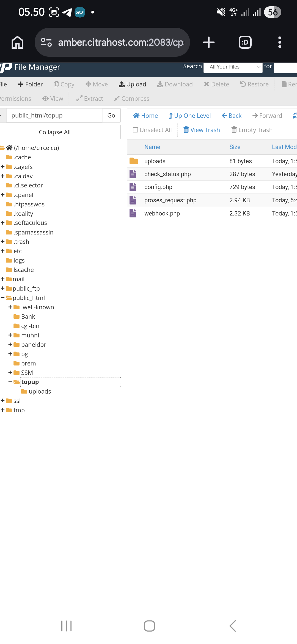Focus the public_html/topup path field
Screen dimensions: 297x644
click(54, 115)
